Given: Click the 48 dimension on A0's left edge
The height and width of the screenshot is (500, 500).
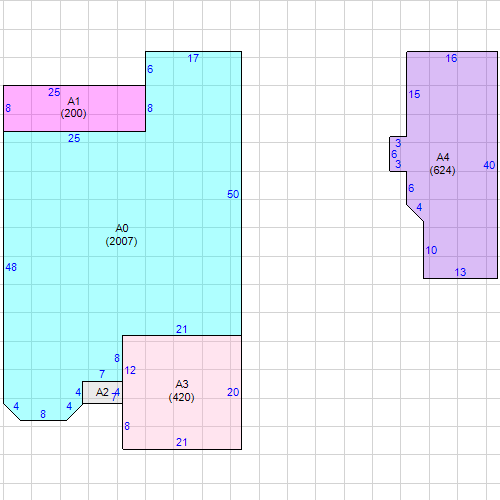Looking at the screenshot, I should pos(11,267).
